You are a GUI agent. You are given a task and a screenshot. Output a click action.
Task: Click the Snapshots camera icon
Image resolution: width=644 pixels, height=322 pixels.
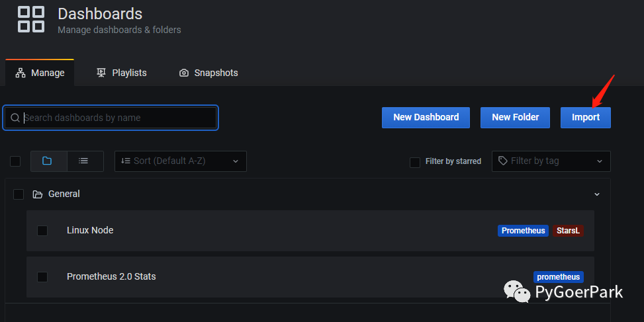[184, 73]
